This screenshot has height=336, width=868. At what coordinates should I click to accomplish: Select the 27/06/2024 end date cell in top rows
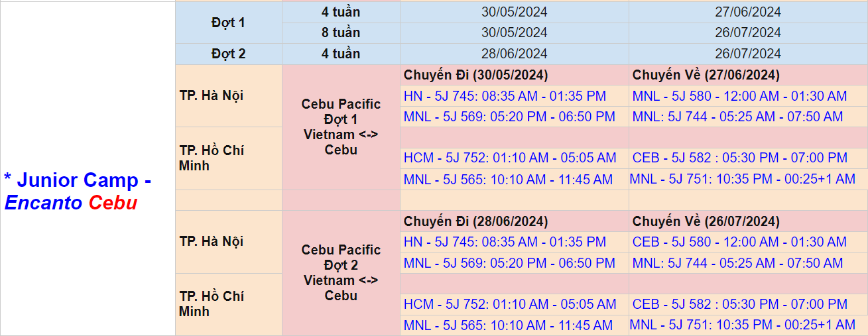[x=747, y=12]
